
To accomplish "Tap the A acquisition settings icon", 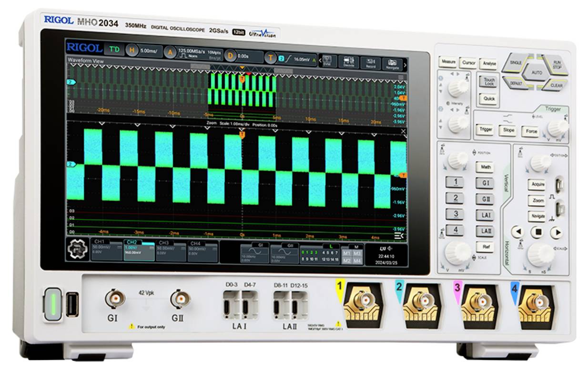I will coord(170,52).
